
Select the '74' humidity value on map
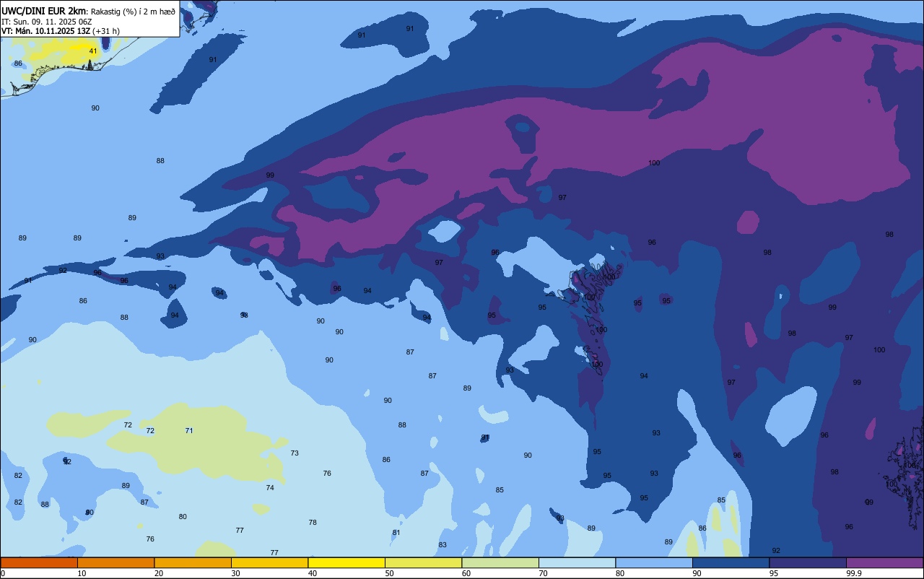coord(270,488)
